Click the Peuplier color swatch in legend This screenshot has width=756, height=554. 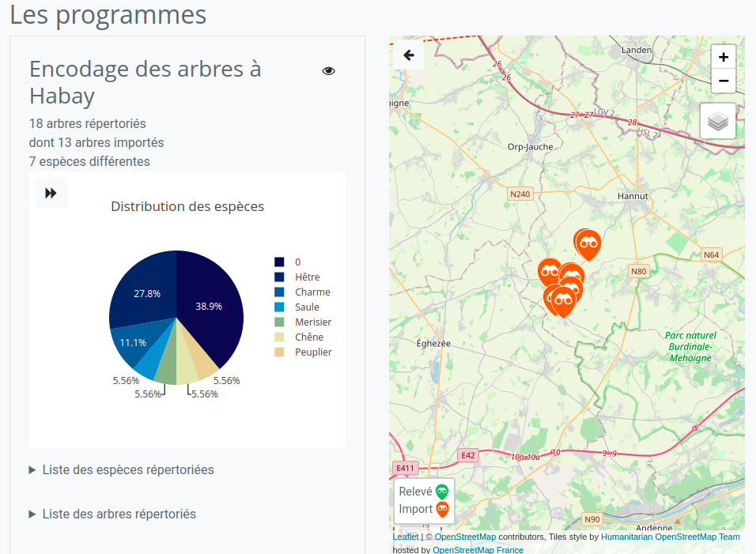tap(279, 352)
